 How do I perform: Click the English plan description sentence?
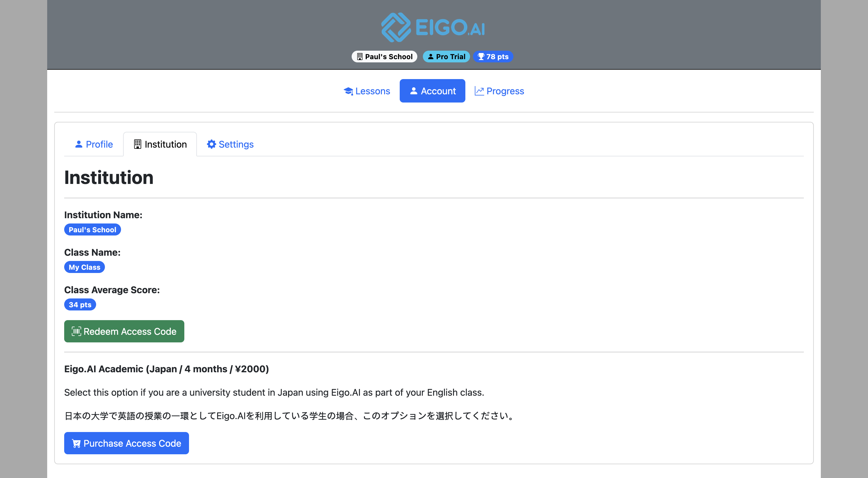274,392
